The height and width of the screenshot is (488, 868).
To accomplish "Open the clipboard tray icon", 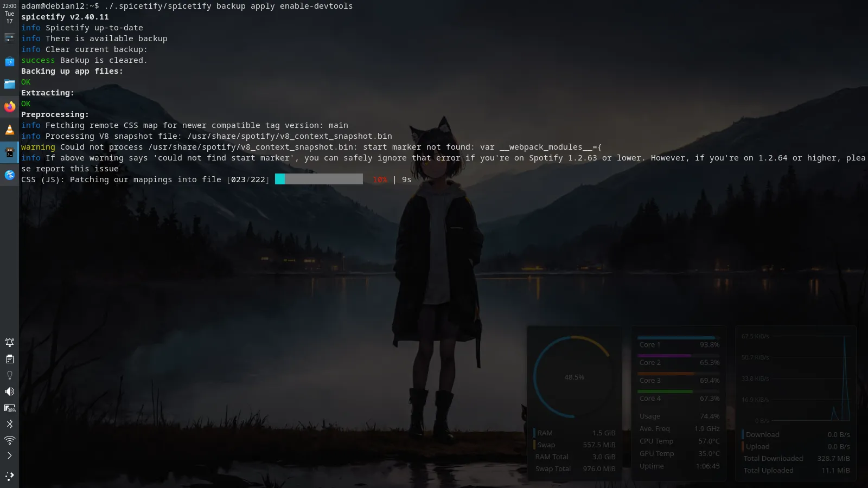I will [9, 359].
